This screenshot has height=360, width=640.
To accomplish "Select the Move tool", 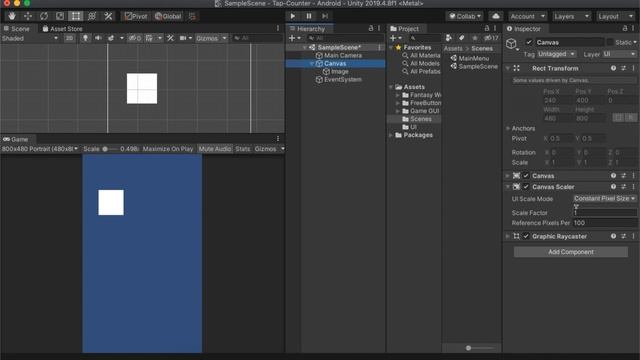I will point(28,16).
